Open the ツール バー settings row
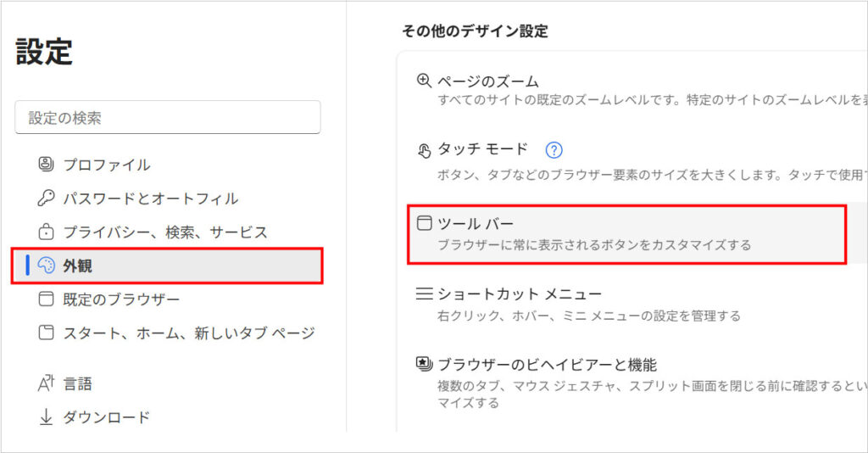The image size is (868, 453). (x=627, y=234)
